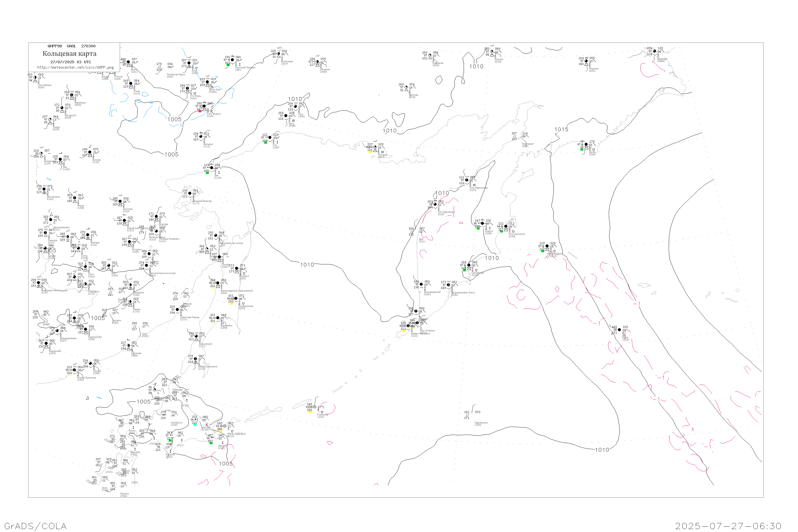The height and width of the screenshot is (532, 798).
Task: Click the yellow square near Северо-Курильск
Action: [x=404, y=331]
